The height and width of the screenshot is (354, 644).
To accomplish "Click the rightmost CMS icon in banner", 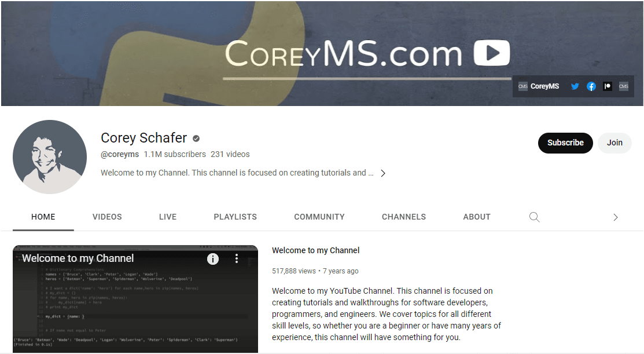I will [623, 86].
